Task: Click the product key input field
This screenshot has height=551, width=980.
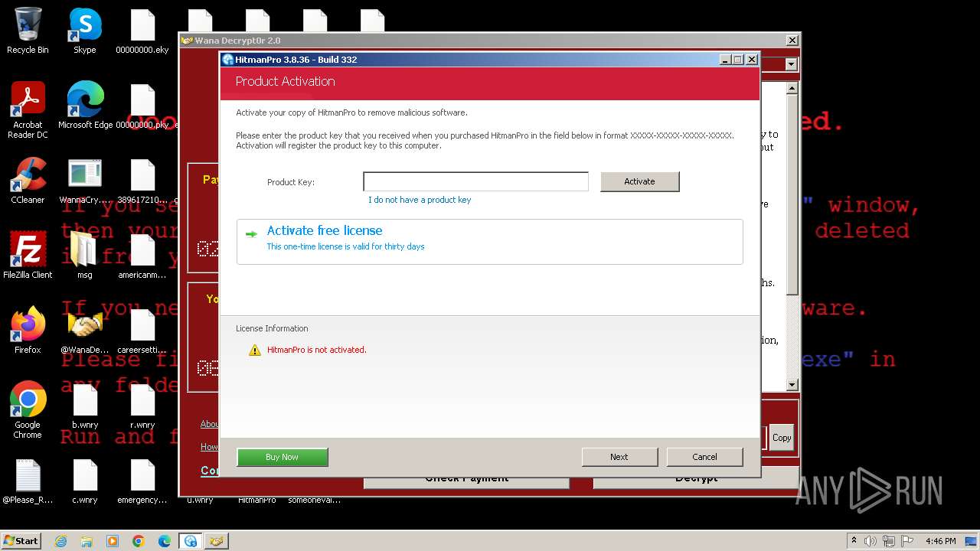Action: tap(475, 181)
